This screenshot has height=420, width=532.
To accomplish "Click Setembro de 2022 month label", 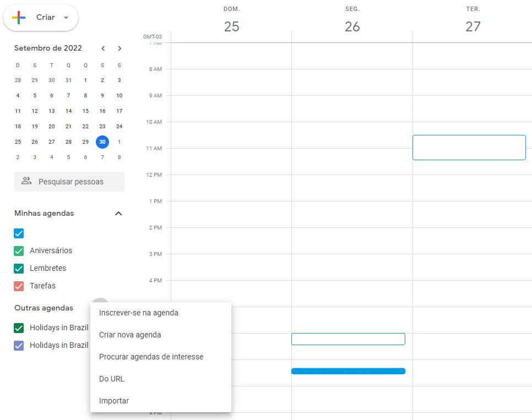I will 48,48.
